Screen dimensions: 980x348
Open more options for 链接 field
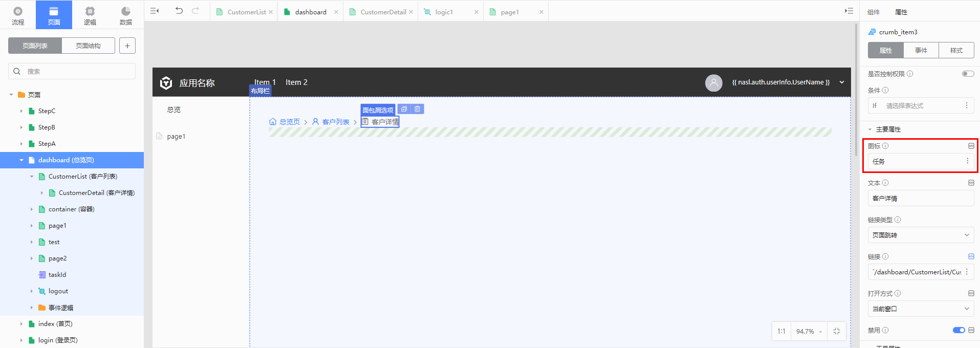pos(967,272)
